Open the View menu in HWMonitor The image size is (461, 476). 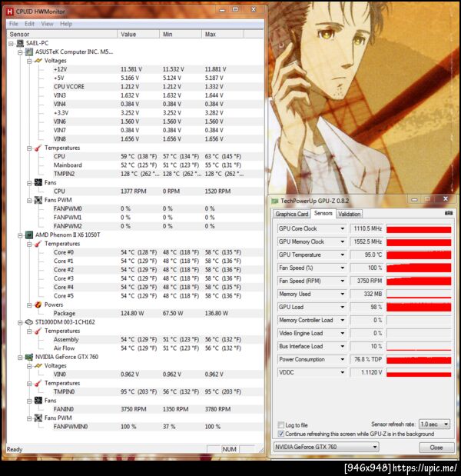(48, 24)
